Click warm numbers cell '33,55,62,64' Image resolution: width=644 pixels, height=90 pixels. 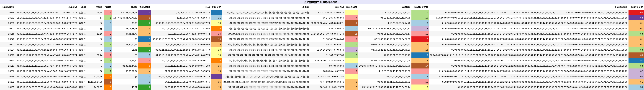tap(131, 71)
